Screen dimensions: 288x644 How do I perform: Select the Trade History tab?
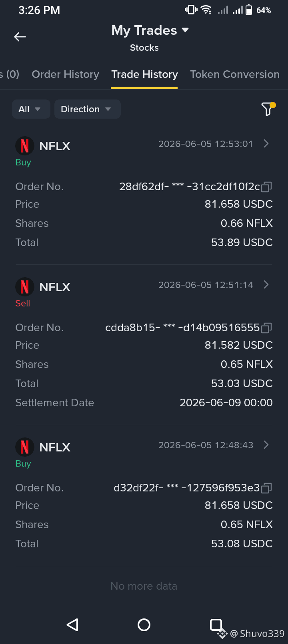tap(144, 74)
